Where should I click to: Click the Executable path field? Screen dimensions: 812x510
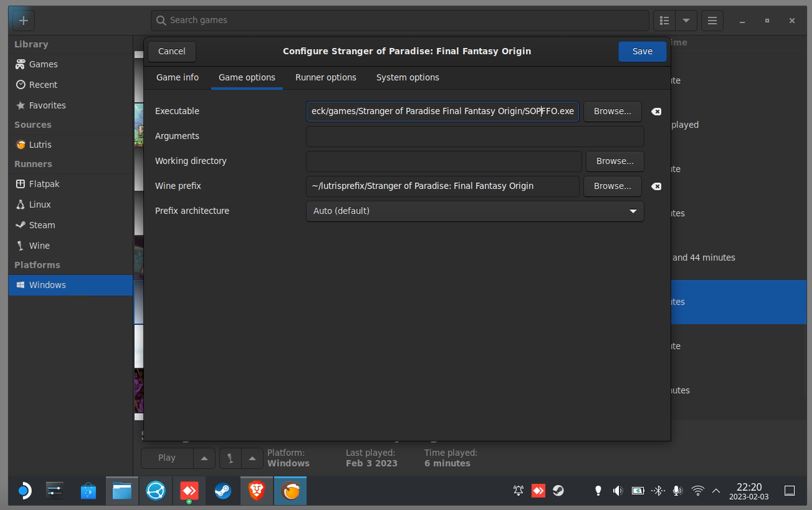click(442, 111)
